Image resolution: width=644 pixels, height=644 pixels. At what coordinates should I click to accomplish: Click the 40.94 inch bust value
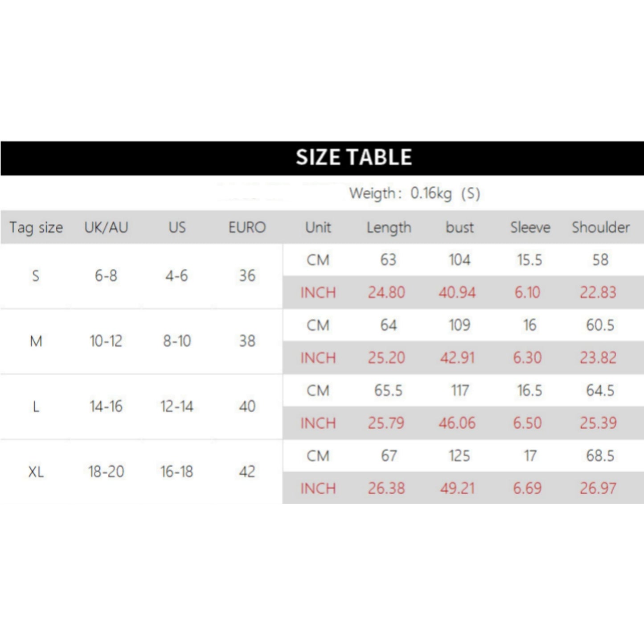[x=457, y=293]
